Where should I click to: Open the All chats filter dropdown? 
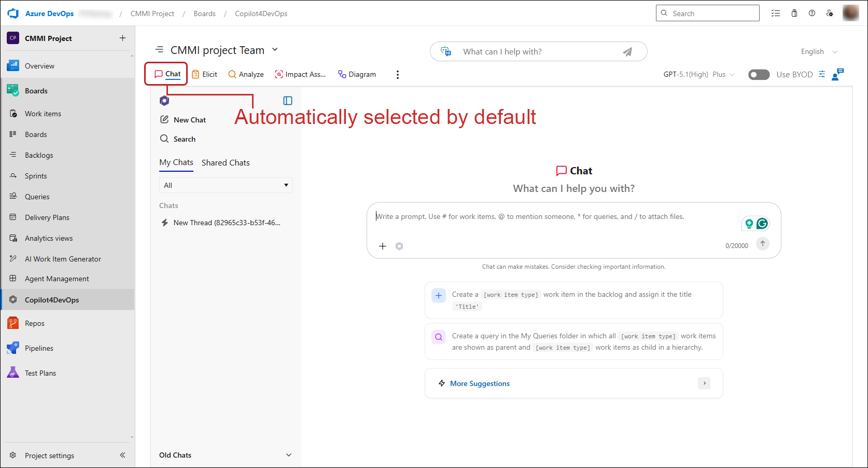tap(226, 185)
